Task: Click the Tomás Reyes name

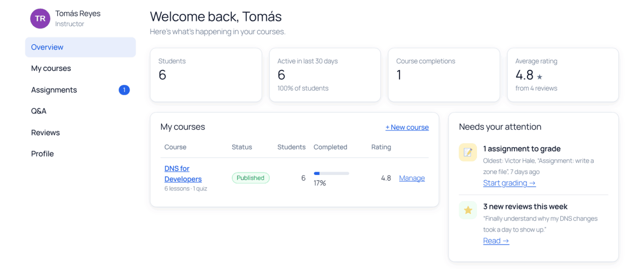Action: tap(78, 14)
